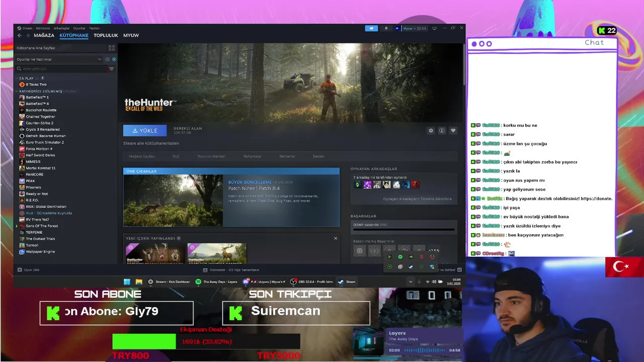Add theHunter to favorites heart
This screenshot has height=362, width=644.
[453, 131]
